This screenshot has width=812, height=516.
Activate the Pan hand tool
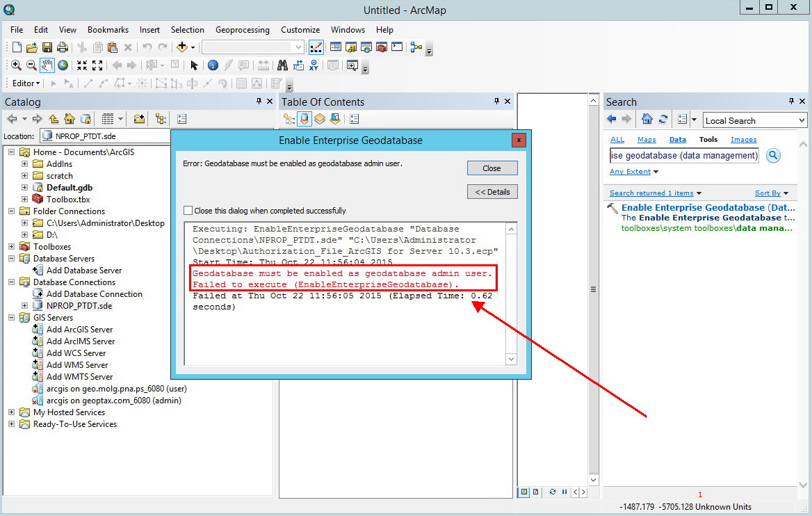tap(47, 65)
